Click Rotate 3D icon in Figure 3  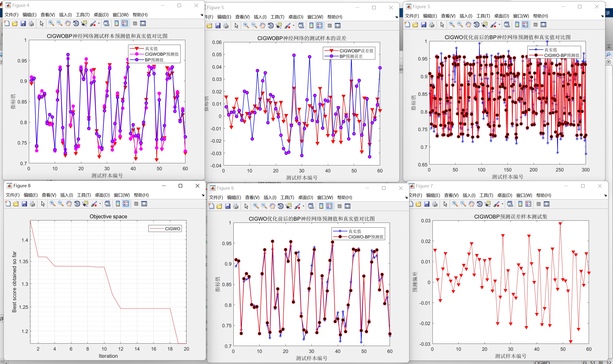pyautogui.click(x=476, y=24)
